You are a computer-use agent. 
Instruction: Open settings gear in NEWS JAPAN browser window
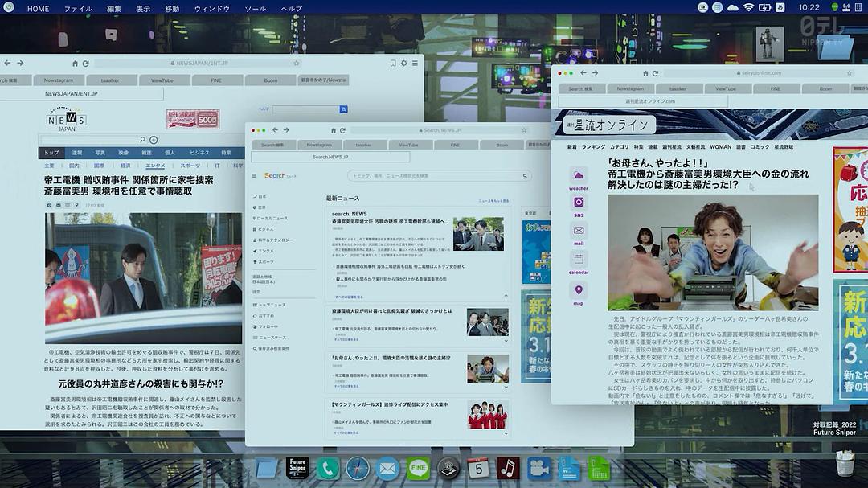[404, 64]
